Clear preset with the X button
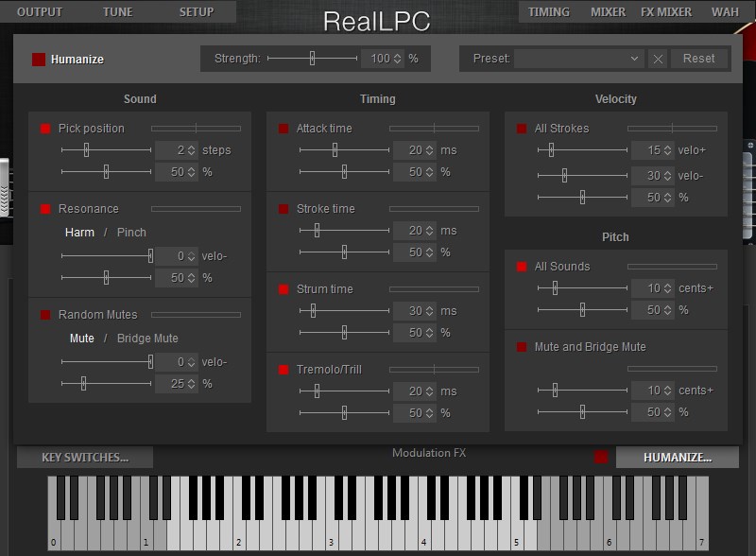The height and width of the screenshot is (556, 756). (x=658, y=59)
